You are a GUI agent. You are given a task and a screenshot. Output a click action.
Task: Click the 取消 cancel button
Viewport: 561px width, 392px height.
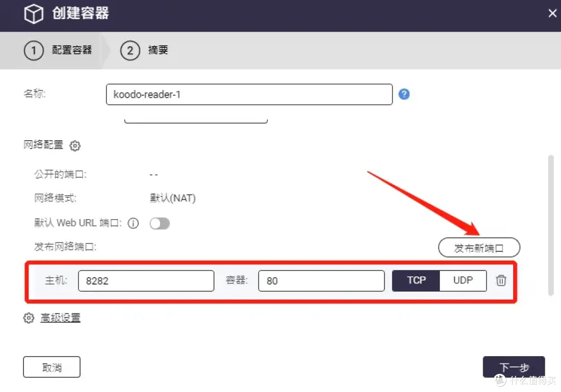[x=52, y=367]
